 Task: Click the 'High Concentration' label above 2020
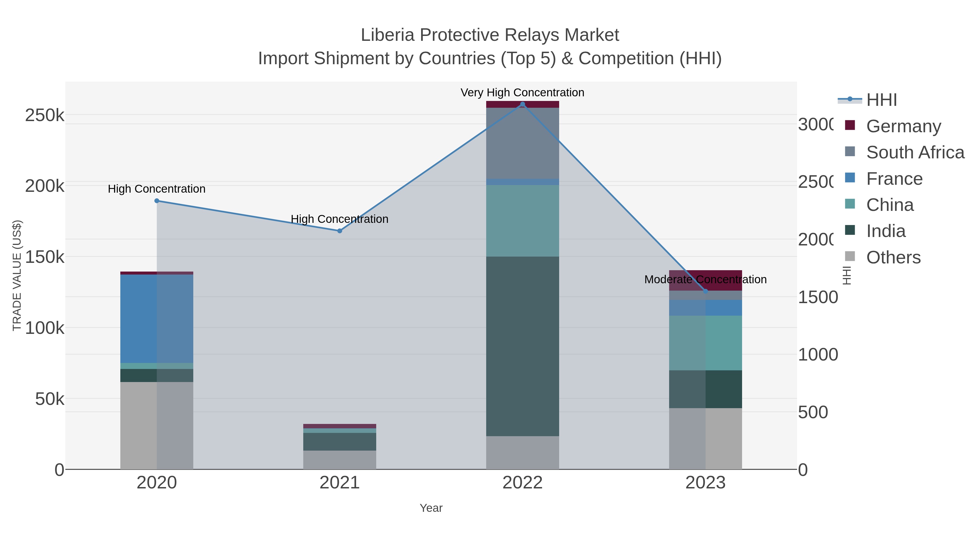click(x=157, y=189)
